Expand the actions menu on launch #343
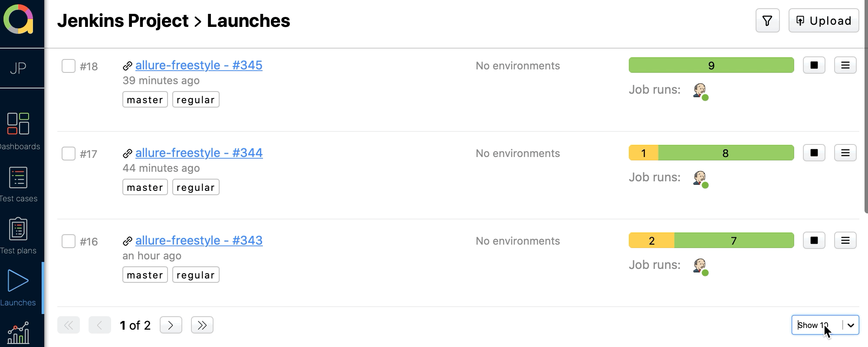 (845, 240)
